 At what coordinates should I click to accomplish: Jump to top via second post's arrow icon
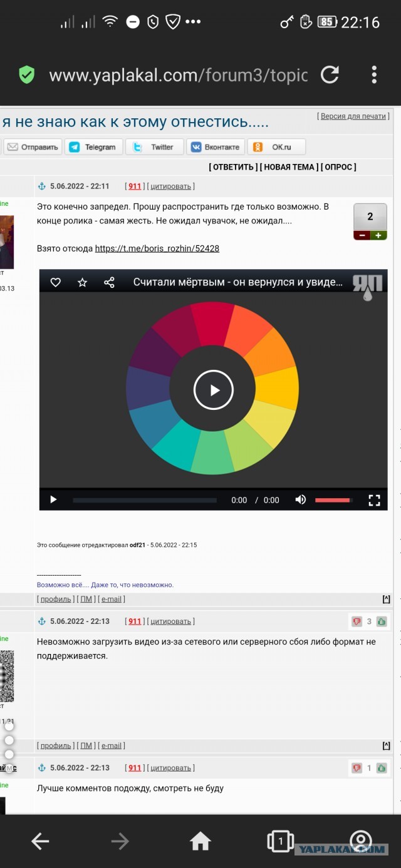(x=386, y=745)
